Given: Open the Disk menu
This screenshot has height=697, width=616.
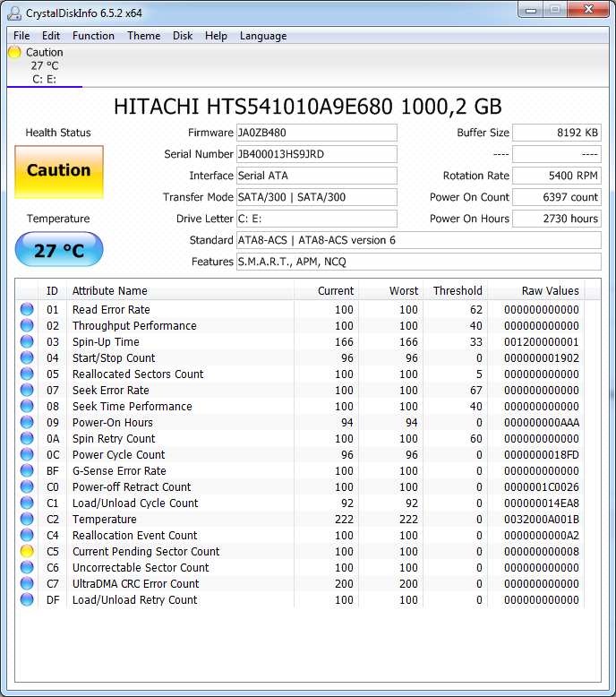Looking at the screenshot, I should point(183,36).
